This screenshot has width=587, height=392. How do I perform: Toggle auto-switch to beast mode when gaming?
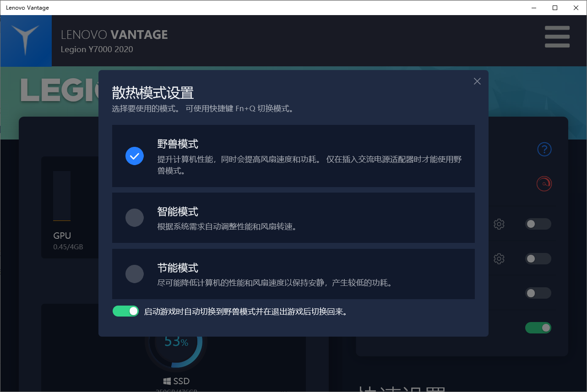pyautogui.click(x=125, y=311)
